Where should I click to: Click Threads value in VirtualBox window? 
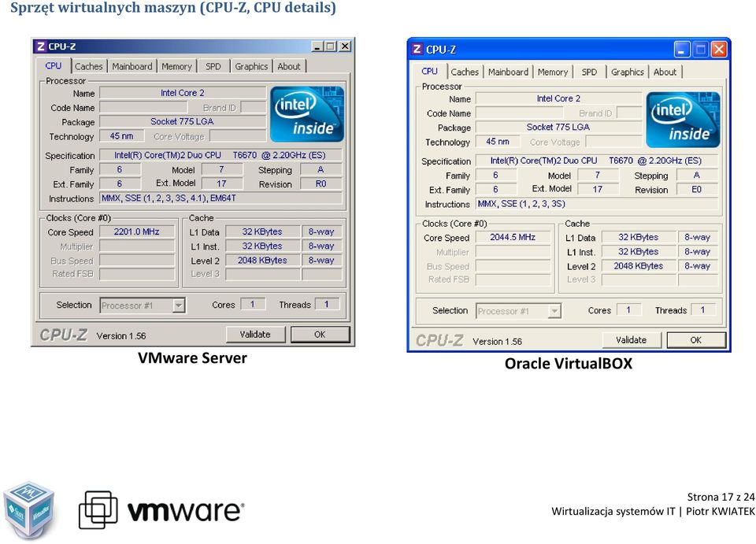pyautogui.click(x=703, y=310)
